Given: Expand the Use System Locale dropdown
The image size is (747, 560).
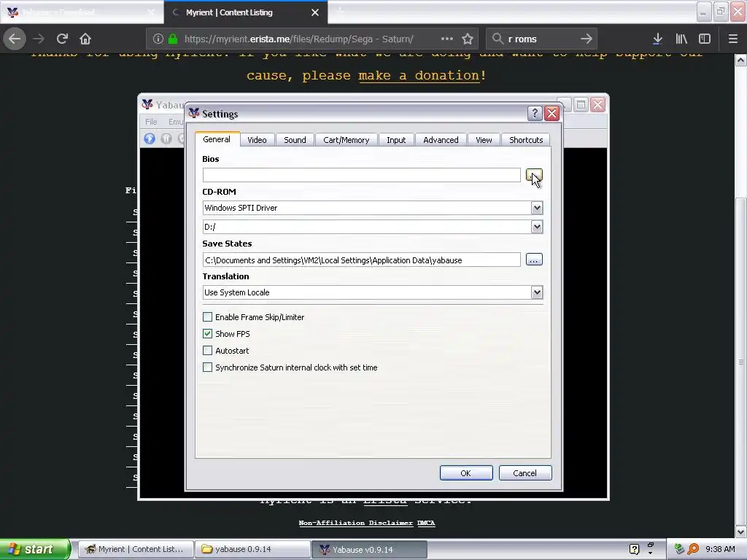Looking at the screenshot, I should [x=537, y=292].
